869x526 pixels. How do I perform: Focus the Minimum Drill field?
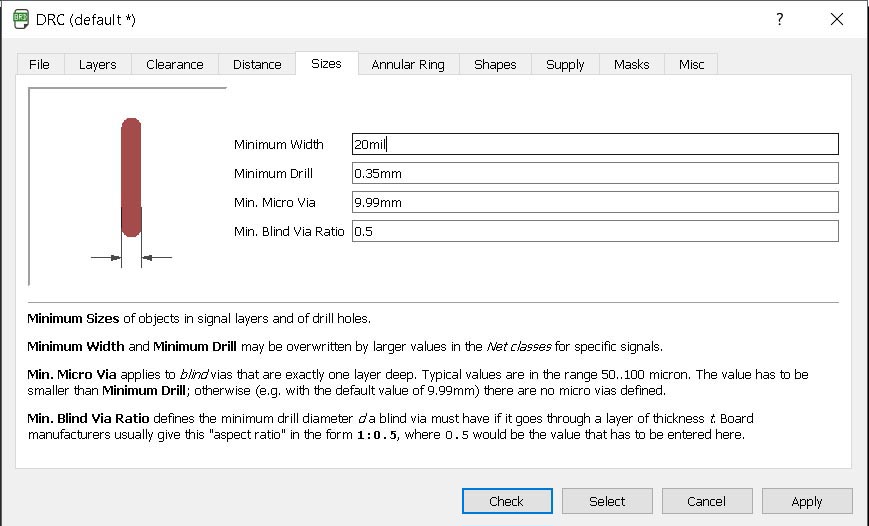[595, 173]
